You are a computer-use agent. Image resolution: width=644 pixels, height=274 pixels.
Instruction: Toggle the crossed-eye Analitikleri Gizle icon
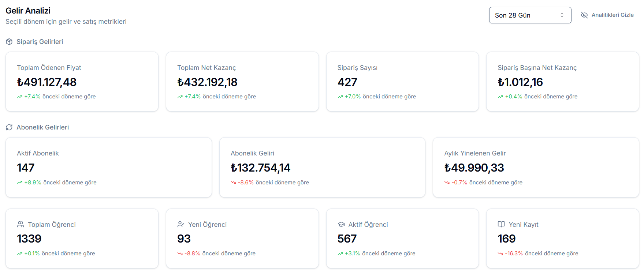point(584,15)
